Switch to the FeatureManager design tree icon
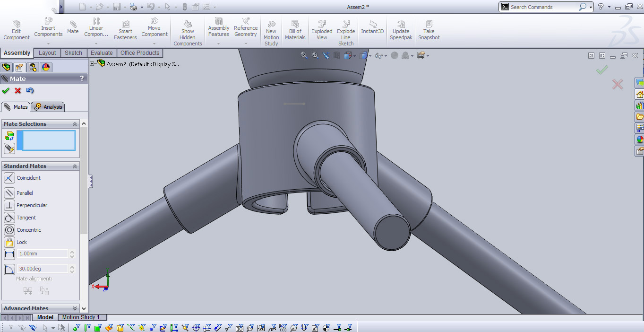The width and height of the screenshot is (644, 332). tap(6, 67)
